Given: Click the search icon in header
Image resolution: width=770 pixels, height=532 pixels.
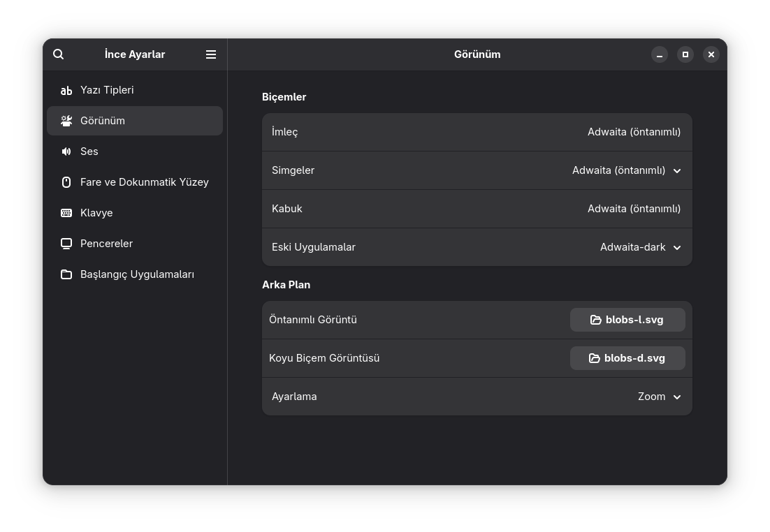Looking at the screenshot, I should tap(59, 54).
